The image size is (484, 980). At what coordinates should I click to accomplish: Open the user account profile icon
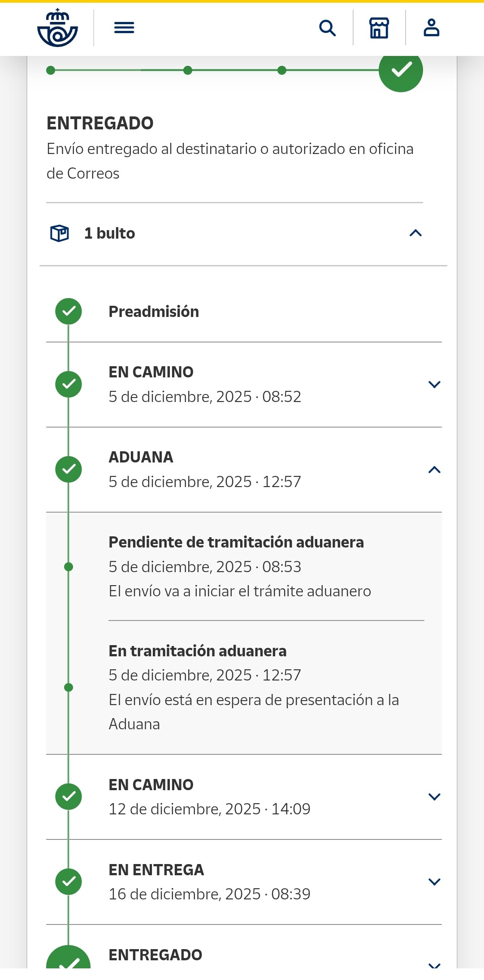tap(431, 28)
